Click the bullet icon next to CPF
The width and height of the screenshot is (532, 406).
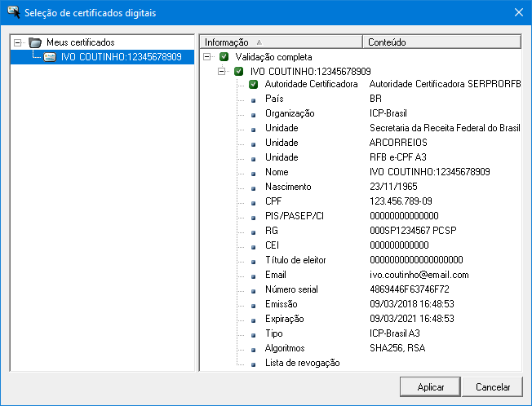pyautogui.click(x=253, y=203)
